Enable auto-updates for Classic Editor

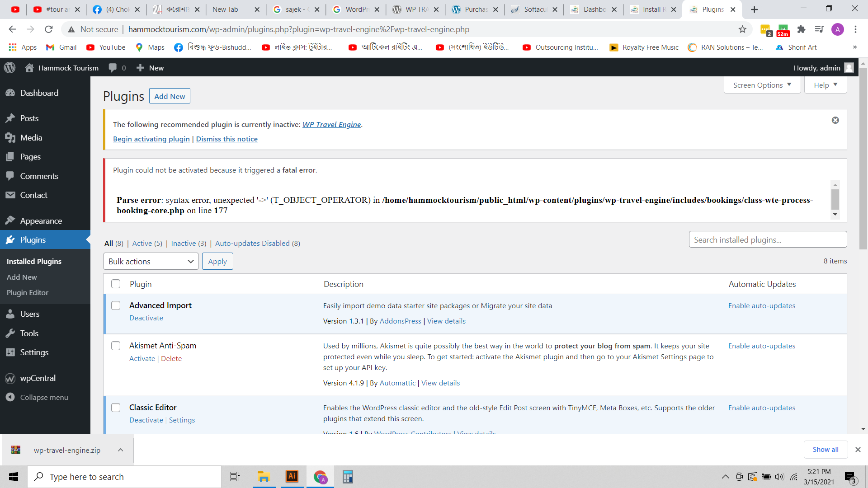(762, 408)
